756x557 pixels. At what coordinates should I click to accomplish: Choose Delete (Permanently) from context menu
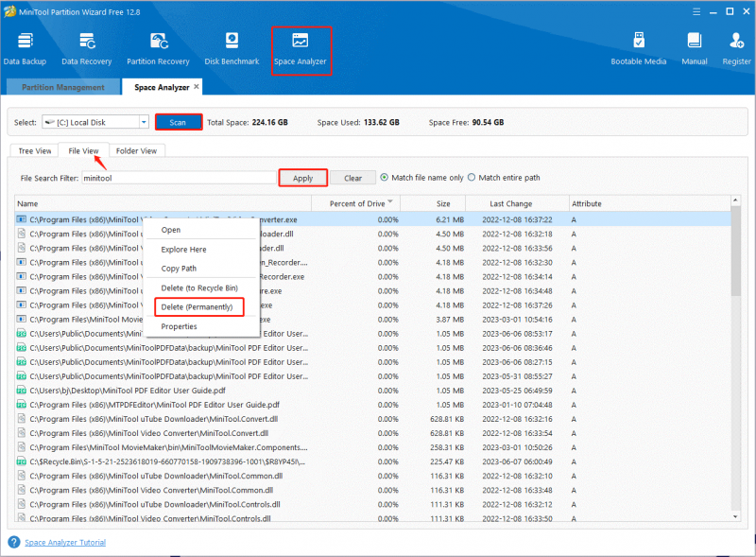199,307
